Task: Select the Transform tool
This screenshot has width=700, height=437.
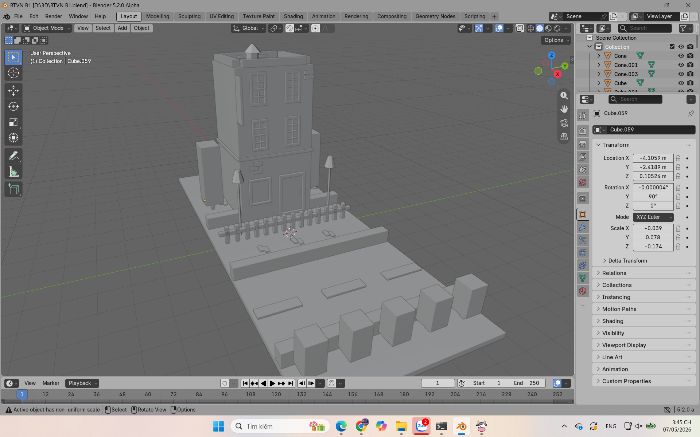Action: [13, 137]
